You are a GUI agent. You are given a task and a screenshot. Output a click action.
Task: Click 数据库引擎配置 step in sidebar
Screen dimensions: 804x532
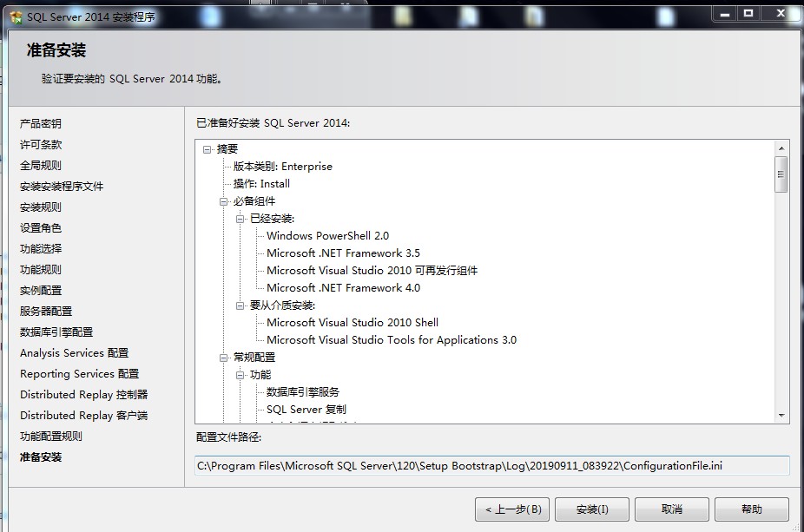[56, 332]
